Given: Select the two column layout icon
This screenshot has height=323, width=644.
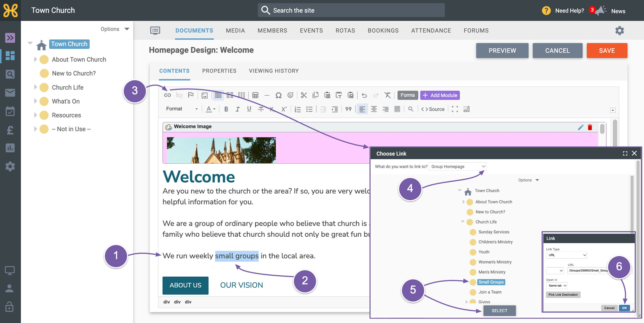Looking at the screenshot, I should click(x=230, y=95).
